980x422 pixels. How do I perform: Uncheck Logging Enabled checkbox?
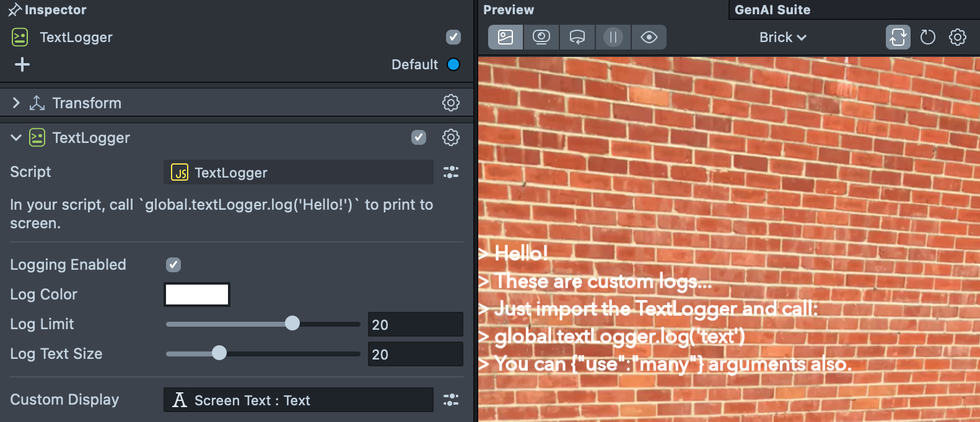point(173,265)
